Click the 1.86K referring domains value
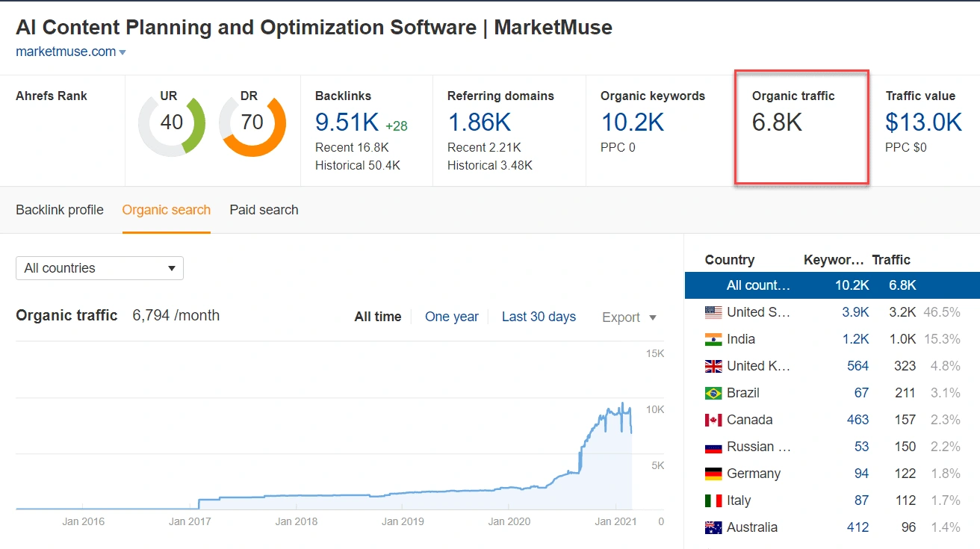 (x=479, y=122)
